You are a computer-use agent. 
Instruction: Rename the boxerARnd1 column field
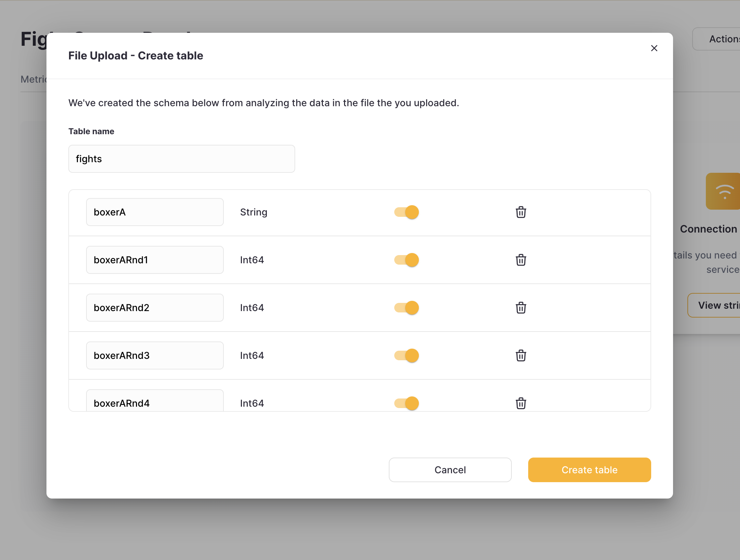click(x=155, y=260)
